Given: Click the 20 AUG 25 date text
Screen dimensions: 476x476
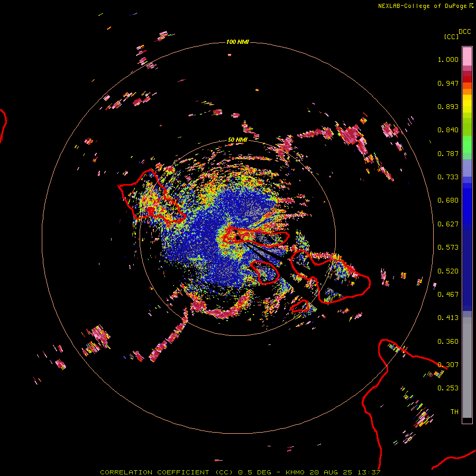Looking at the screenshot, I should (331, 472).
